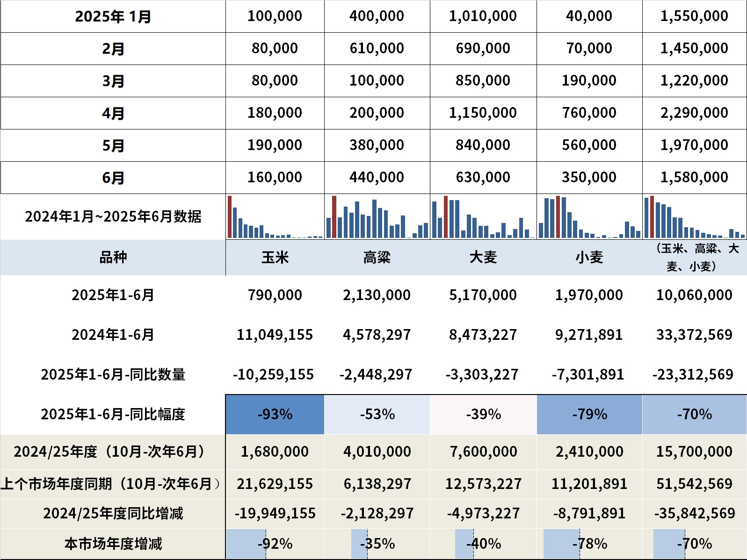Select the 本市场年度增减 row label

(x=113, y=544)
